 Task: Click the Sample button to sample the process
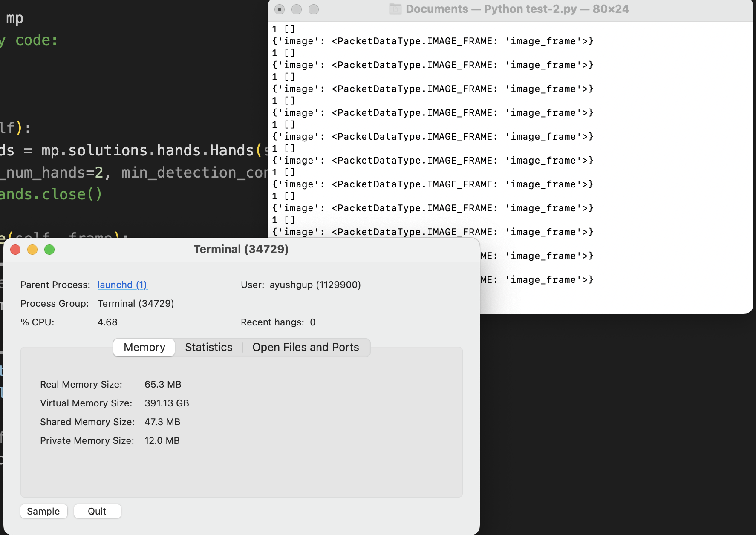pyautogui.click(x=43, y=511)
